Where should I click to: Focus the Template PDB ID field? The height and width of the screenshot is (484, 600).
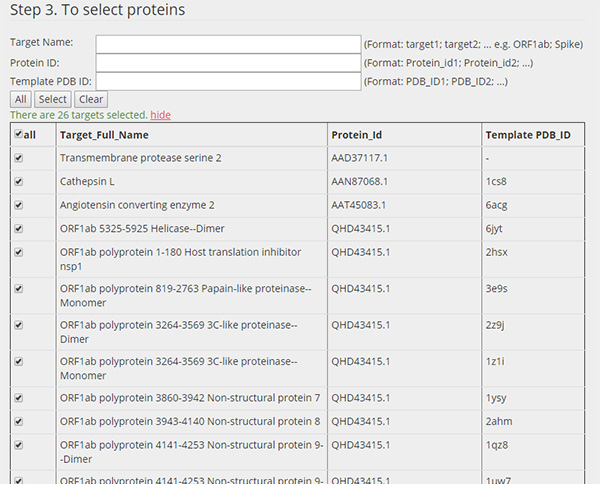tap(228, 81)
